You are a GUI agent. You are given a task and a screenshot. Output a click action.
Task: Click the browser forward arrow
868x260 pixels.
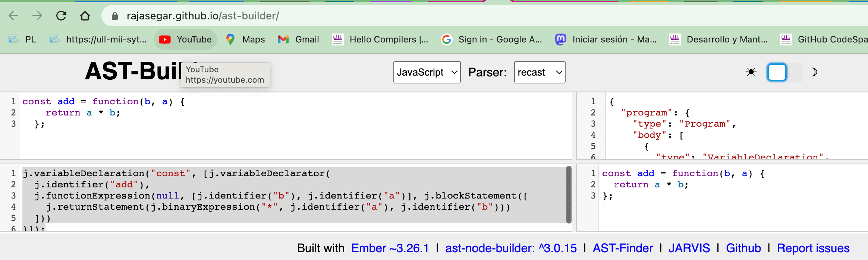point(37,16)
